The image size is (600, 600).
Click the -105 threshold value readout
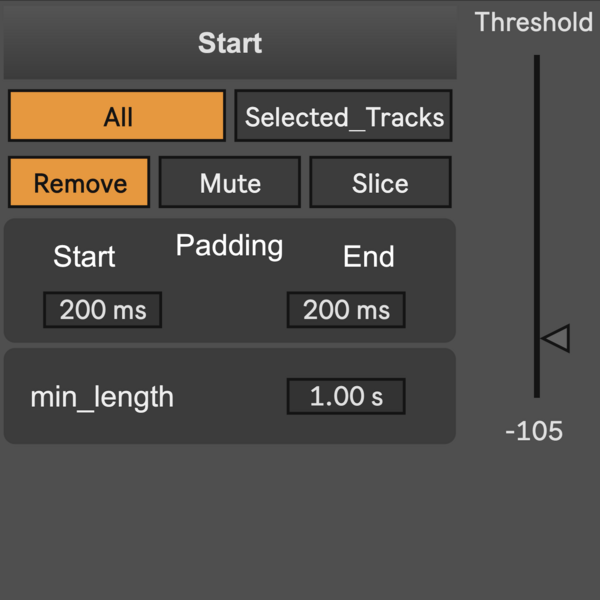(534, 432)
